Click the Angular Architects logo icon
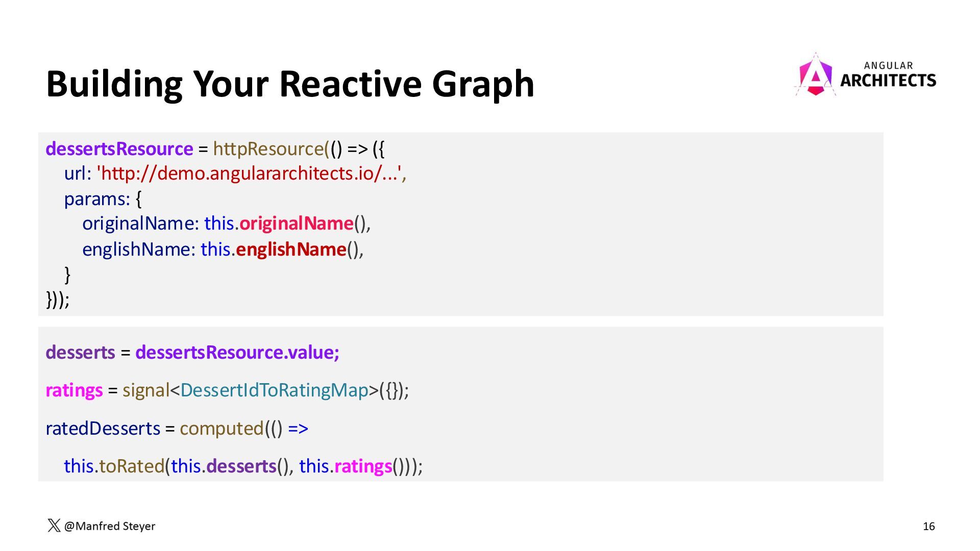This screenshot has height=551, width=980. click(x=815, y=77)
